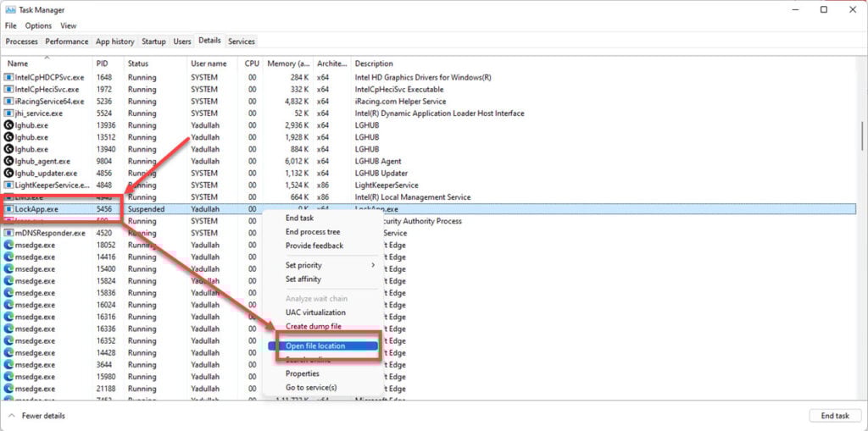Switch to the App history tab
Image resolution: width=868 pixels, height=431 pixels.
(114, 41)
